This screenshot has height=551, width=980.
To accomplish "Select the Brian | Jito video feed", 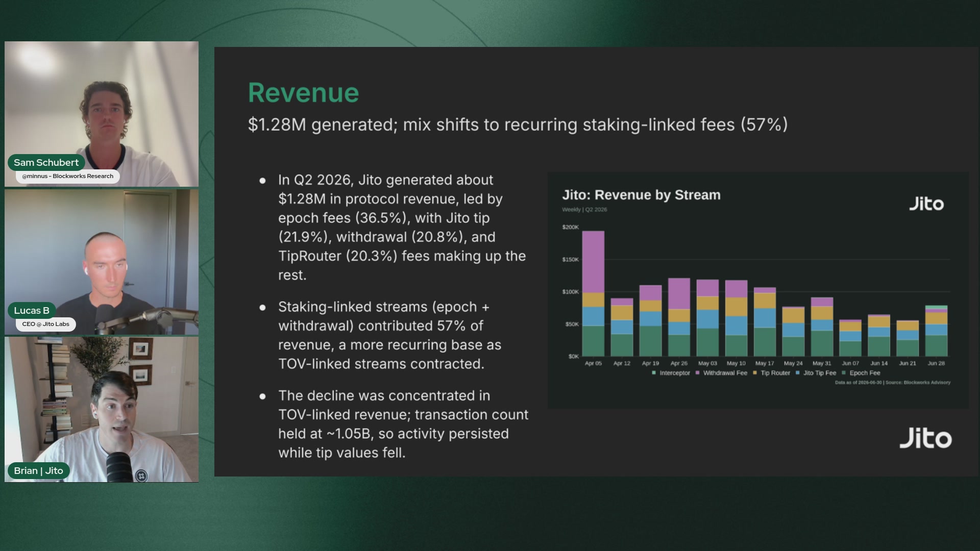I will pyautogui.click(x=102, y=410).
